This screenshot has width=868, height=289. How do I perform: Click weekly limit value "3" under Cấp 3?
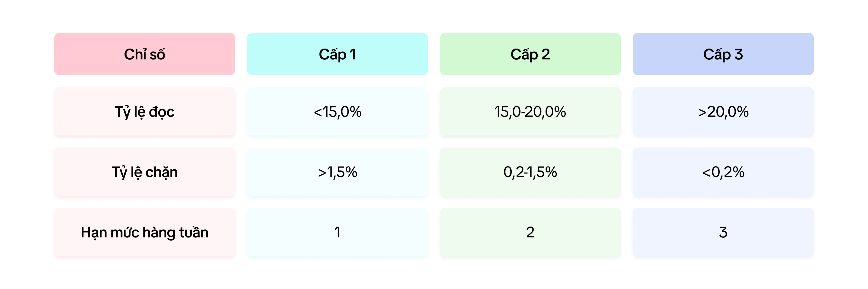point(723,232)
